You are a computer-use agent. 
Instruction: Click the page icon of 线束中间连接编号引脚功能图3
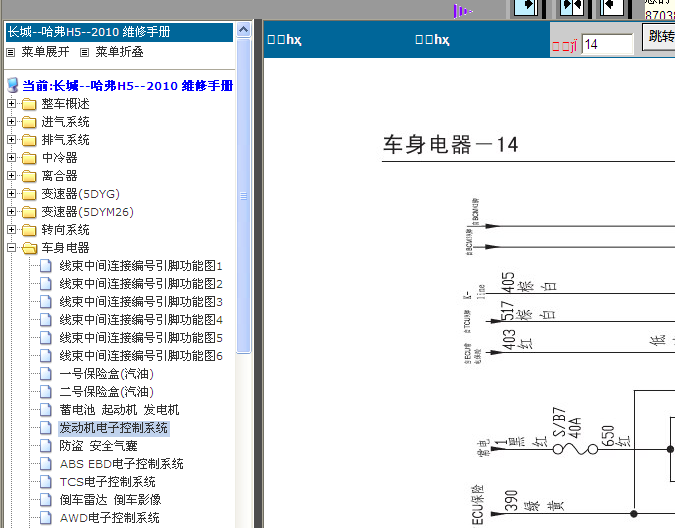[x=46, y=302]
